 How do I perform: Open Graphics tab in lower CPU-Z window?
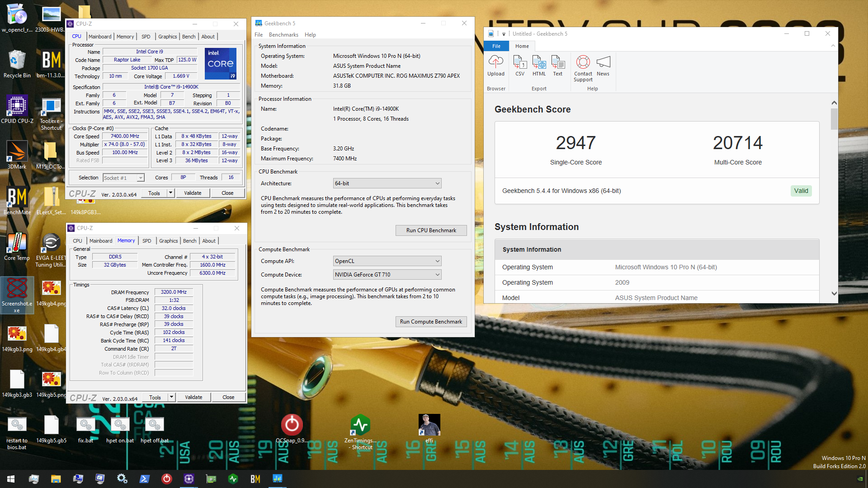click(168, 241)
